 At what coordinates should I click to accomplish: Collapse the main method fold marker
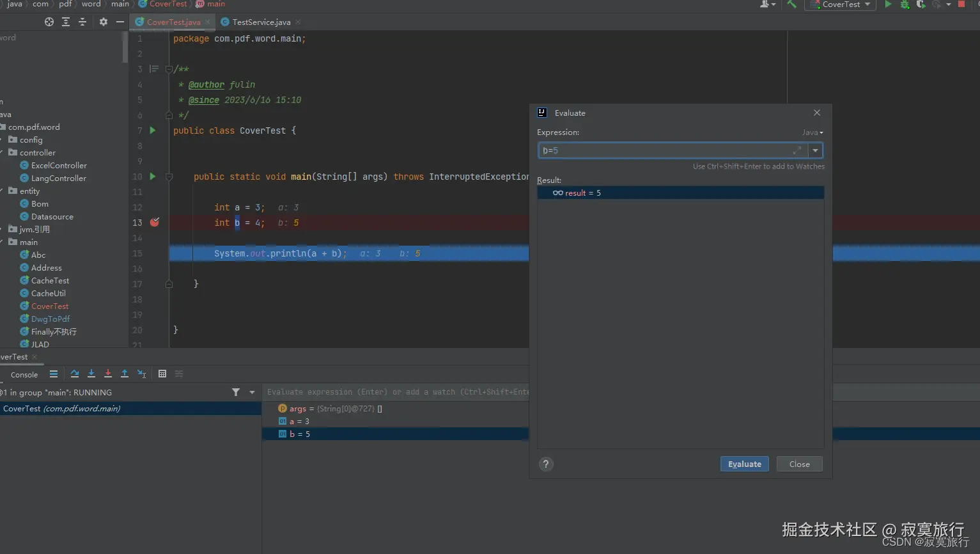click(169, 177)
